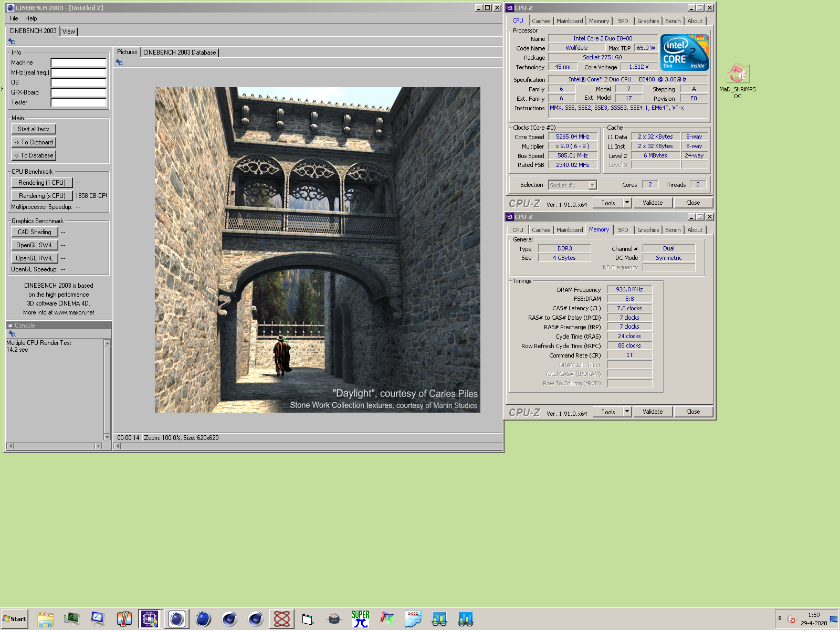Open Tools dropdown arrow in upper CPU-Z window
This screenshot has height=630, width=840.
[x=627, y=203]
